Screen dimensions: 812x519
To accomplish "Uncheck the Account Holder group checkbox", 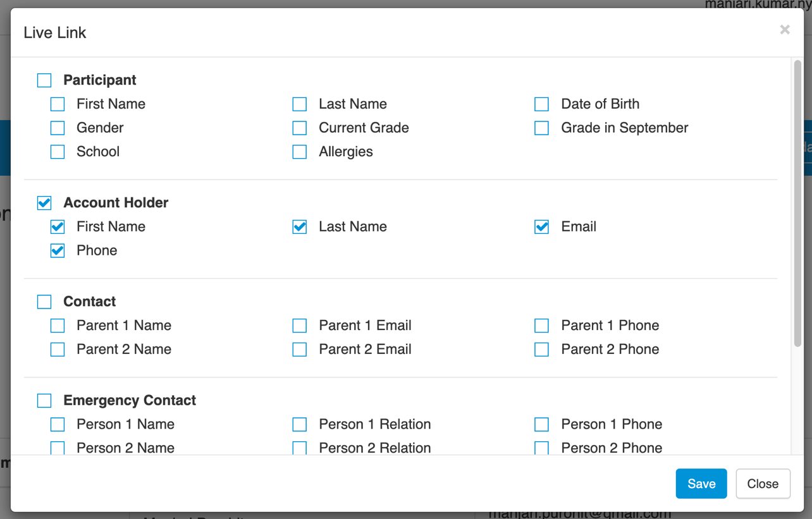I will pos(44,203).
